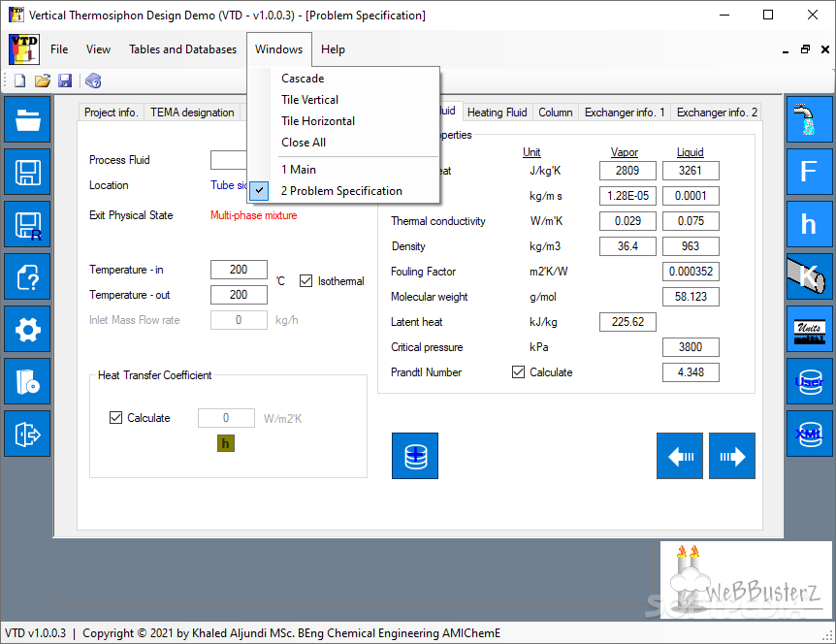Viewport: 836px width, 644px height.
Task: Restore the inner MDI child window
Action: (805, 49)
